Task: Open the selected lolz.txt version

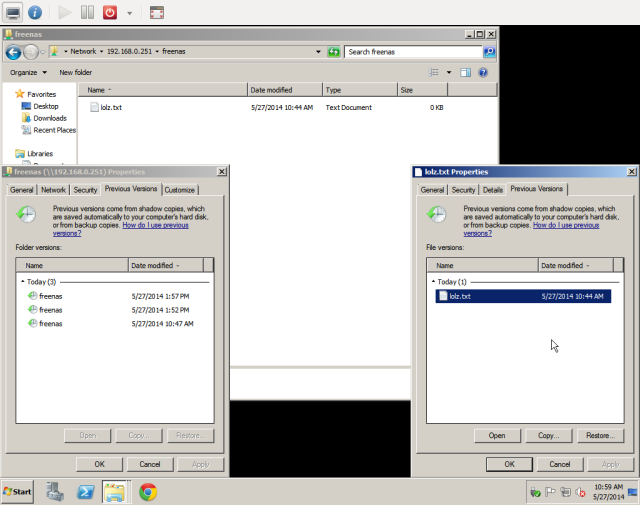Action: (x=497, y=436)
